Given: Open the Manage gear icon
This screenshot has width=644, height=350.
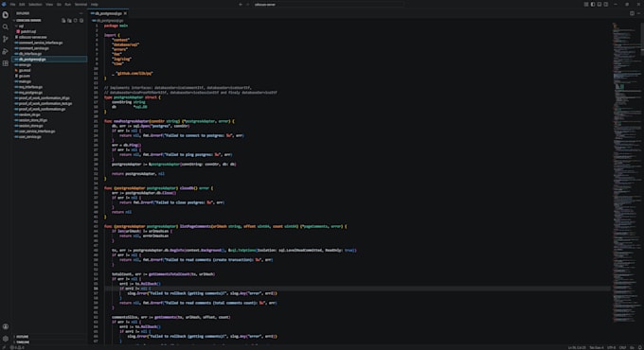Looking at the screenshot, I should tap(6, 339).
